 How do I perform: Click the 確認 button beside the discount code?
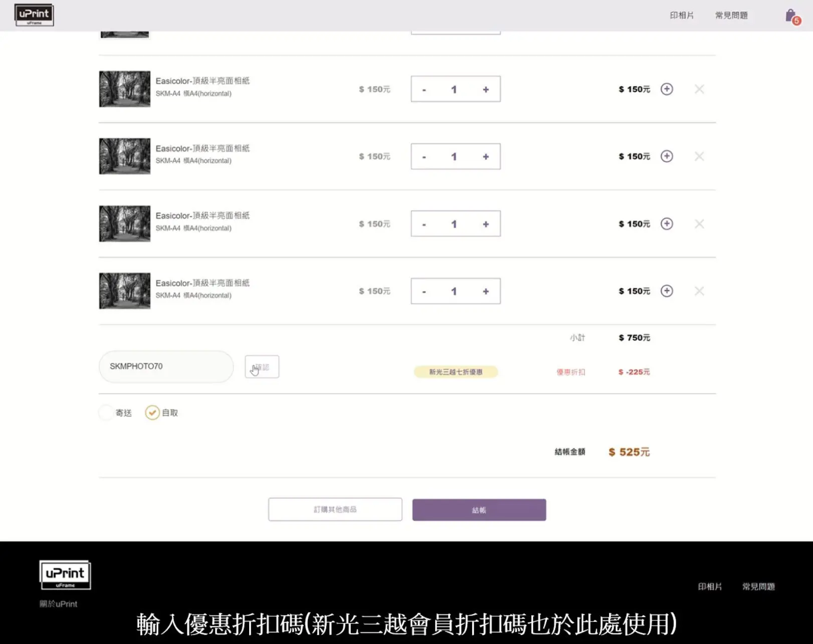click(x=262, y=367)
